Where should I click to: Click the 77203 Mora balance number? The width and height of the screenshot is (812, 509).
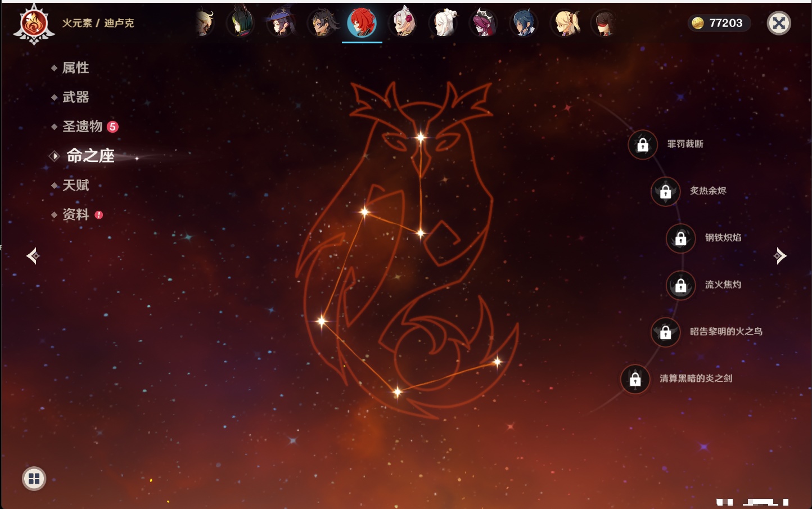coord(726,23)
